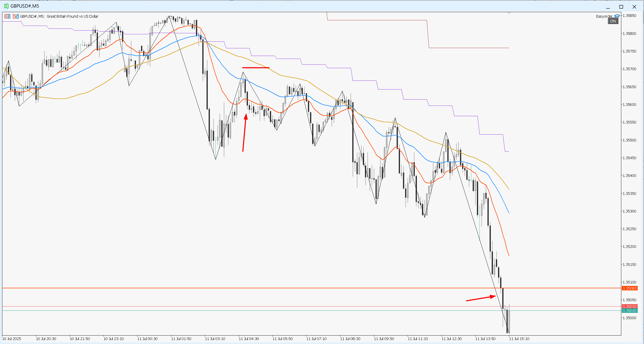
Task: Click the GBPUSD#,M5 window title
Action: (25, 6)
